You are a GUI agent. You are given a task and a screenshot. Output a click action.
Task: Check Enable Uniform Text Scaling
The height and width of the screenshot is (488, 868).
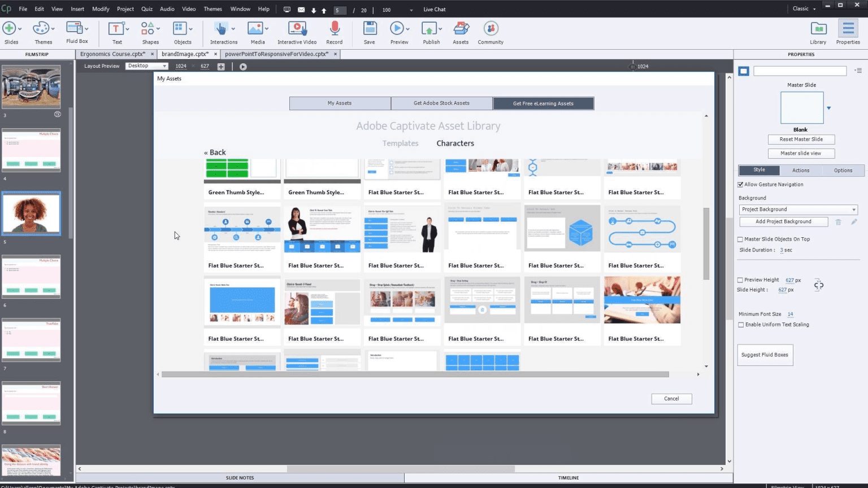coord(741,324)
